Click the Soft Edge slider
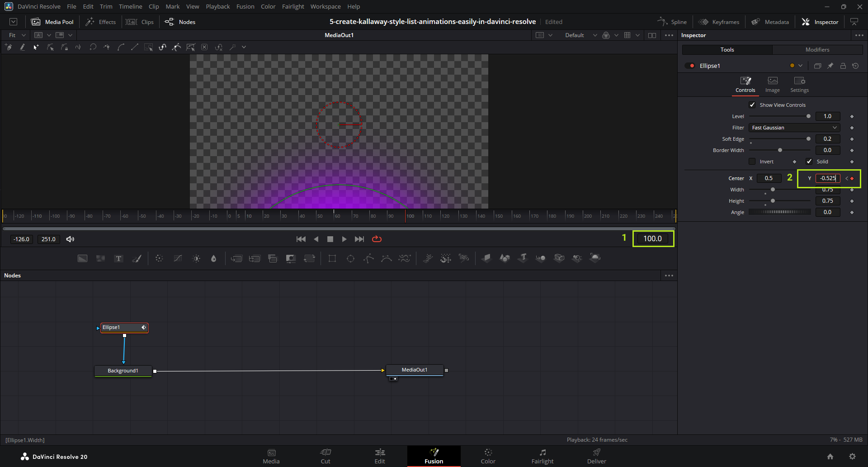The width and height of the screenshot is (868, 467). (779, 139)
